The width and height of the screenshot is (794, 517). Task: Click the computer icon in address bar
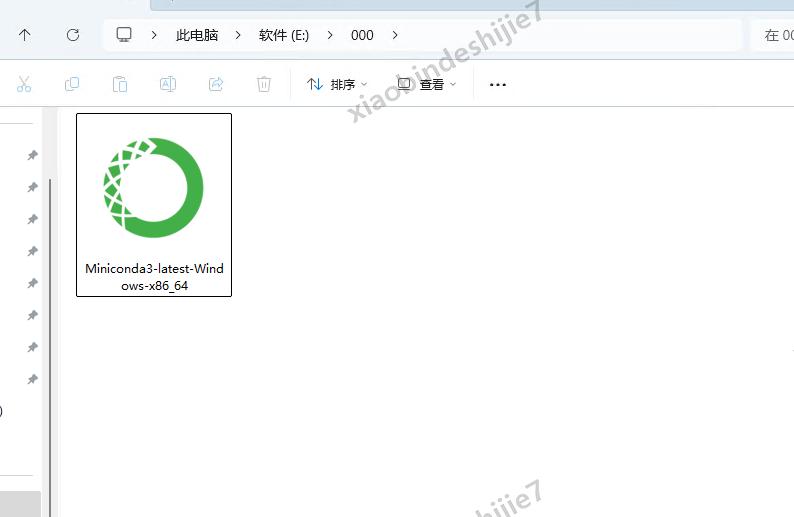[x=124, y=34]
